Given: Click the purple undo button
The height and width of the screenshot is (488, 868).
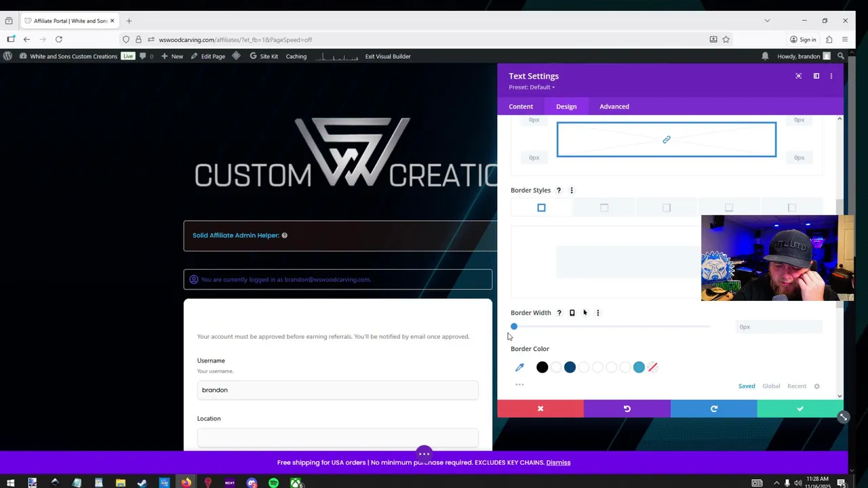Looking at the screenshot, I should point(627,409).
